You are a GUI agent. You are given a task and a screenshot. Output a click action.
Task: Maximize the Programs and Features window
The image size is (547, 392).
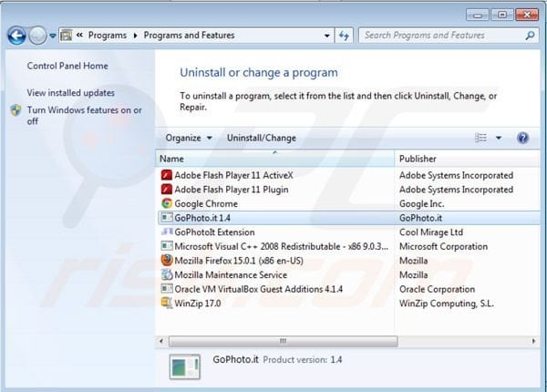coord(502,15)
